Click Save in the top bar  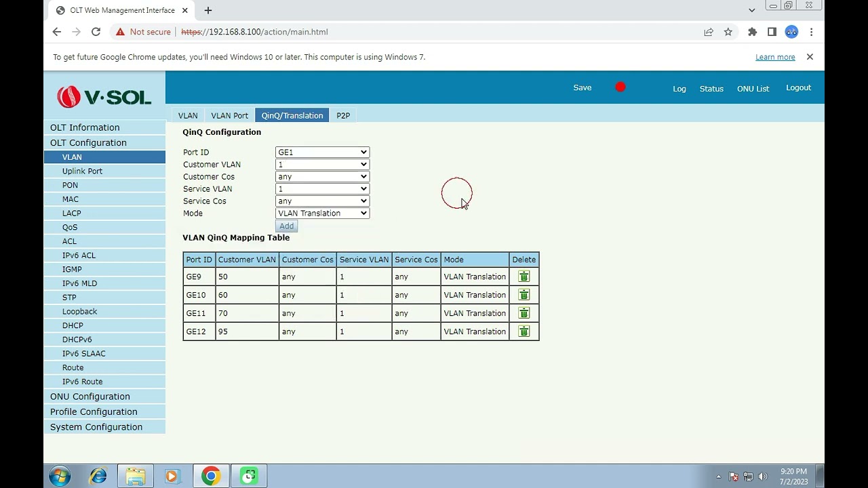click(x=583, y=88)
